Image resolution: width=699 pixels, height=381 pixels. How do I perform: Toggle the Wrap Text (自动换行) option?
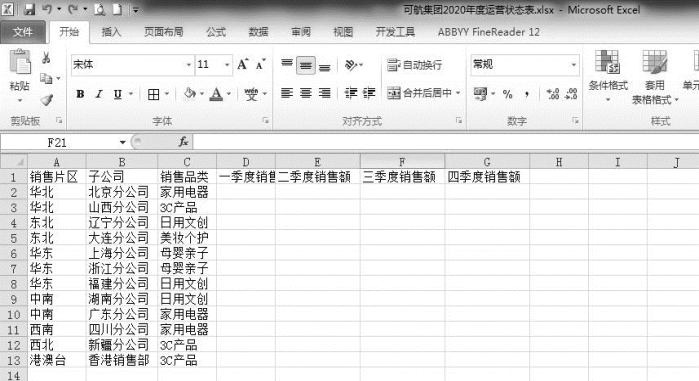tap(414, 65)
